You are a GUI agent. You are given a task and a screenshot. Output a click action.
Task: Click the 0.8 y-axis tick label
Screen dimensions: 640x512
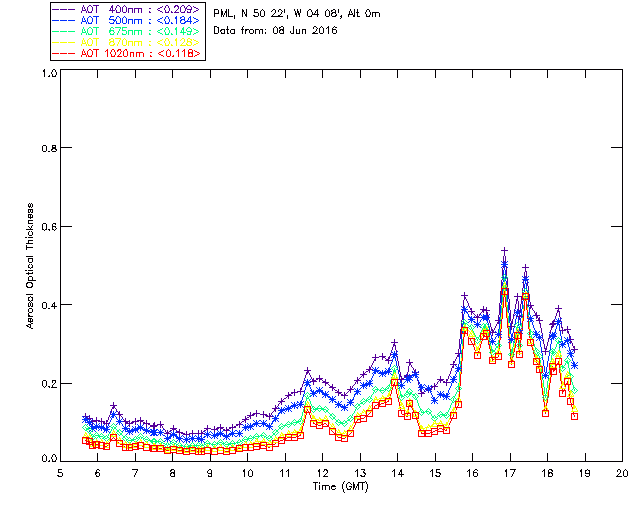[x=49, y=148]
